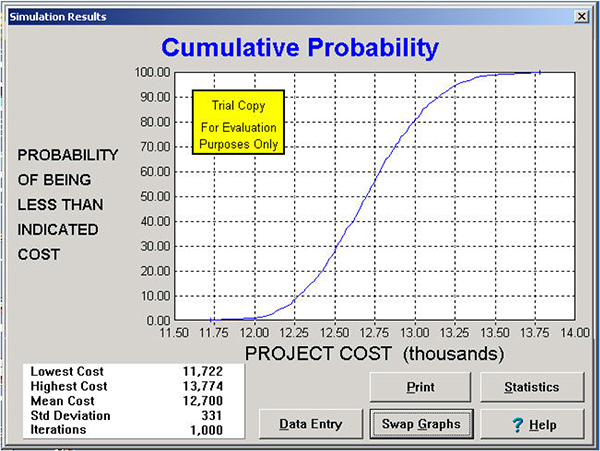Click the Print button

420,387
